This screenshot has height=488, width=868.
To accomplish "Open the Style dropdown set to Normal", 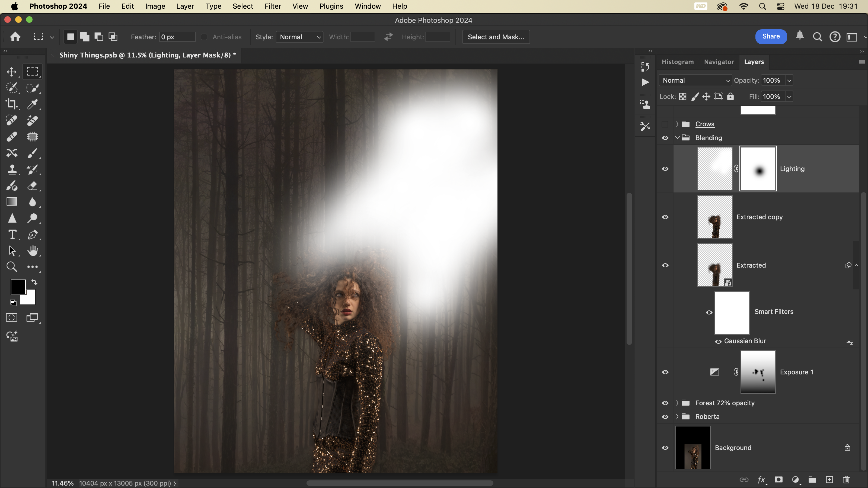I will click(x=299, y=37).
